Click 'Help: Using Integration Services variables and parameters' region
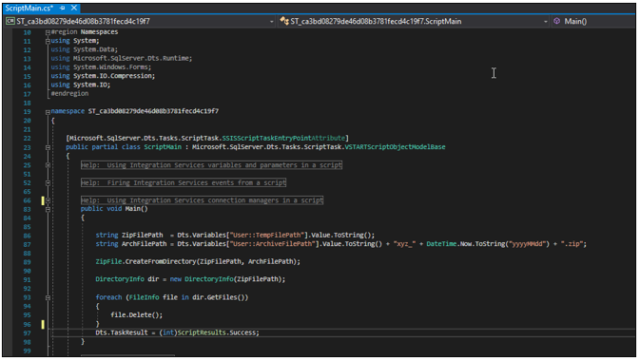 pyautogui.click(x=211, y=165)
